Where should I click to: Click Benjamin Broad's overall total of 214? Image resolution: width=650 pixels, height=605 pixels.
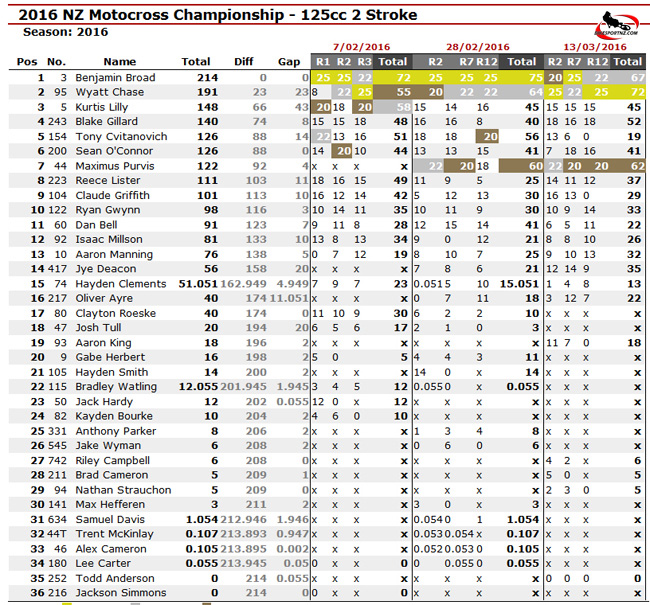(x=206, y=77)
